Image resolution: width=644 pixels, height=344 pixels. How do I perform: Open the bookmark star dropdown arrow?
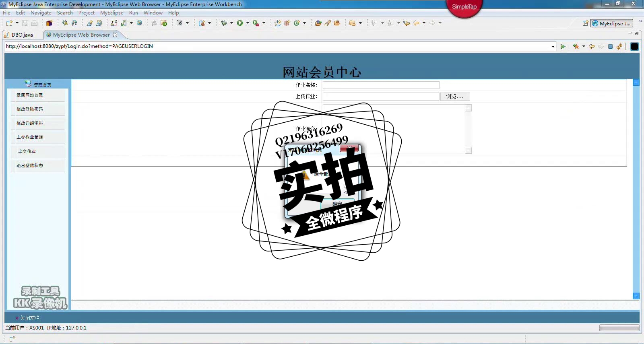coord(584,47)
